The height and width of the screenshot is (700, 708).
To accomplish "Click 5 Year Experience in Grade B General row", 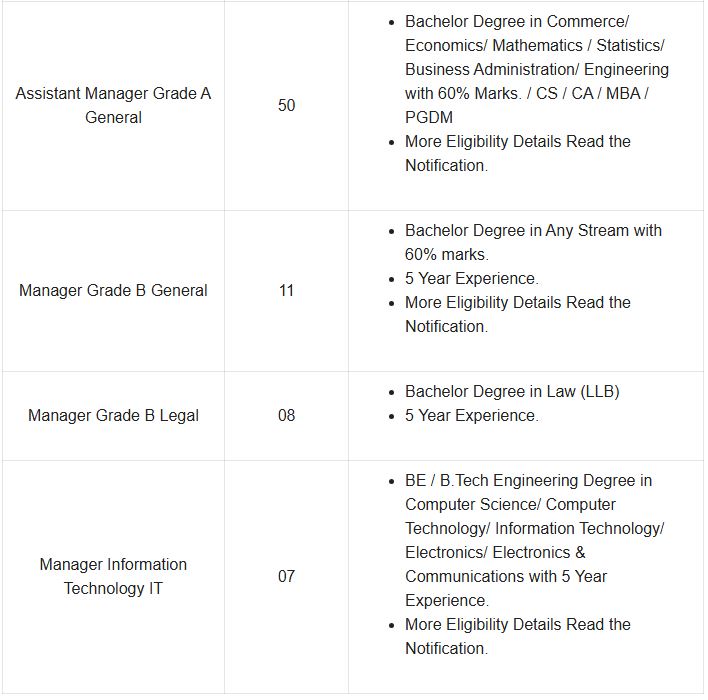I will click(x=471, y=278).
